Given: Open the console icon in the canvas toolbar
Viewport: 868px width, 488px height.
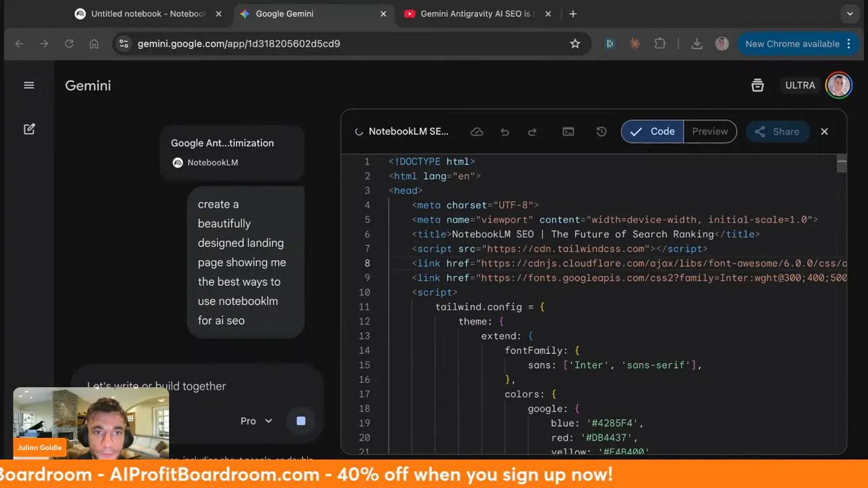Looking at the screenshot, I should (568, 131).
